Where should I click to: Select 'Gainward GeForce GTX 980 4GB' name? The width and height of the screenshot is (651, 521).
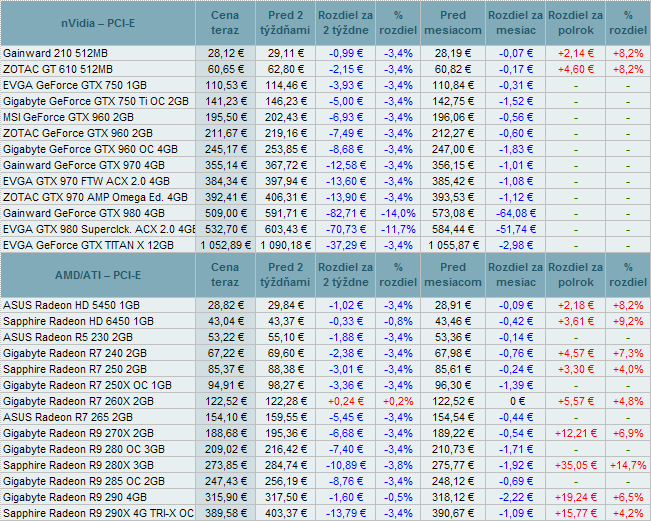(84, 213)
